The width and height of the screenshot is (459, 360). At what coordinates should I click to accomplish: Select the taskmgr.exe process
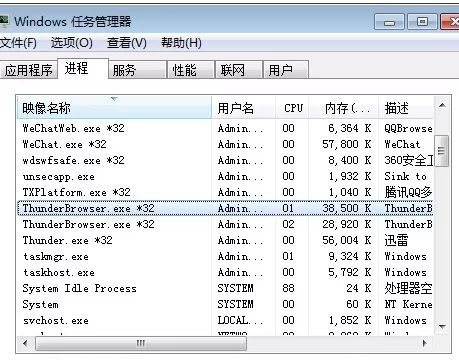coord(225,256)
